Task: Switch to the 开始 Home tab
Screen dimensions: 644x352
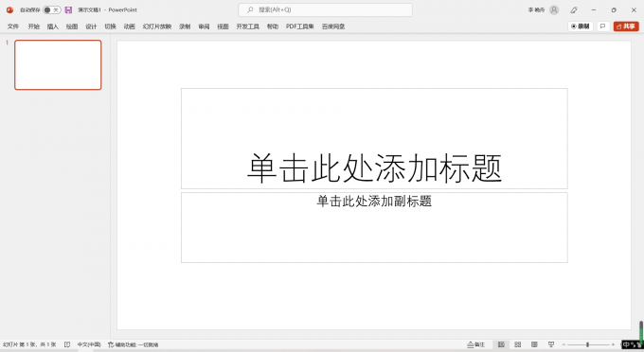Action: click(34, 26)
